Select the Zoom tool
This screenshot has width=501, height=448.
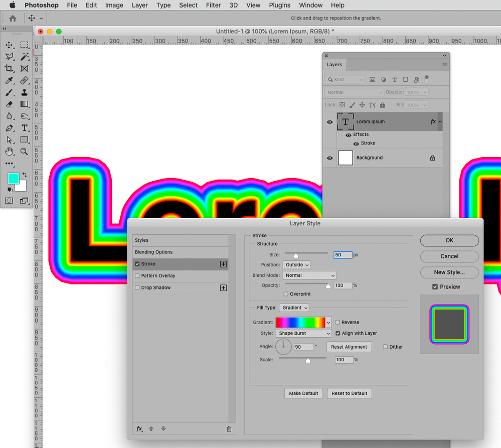coord(24,152)
